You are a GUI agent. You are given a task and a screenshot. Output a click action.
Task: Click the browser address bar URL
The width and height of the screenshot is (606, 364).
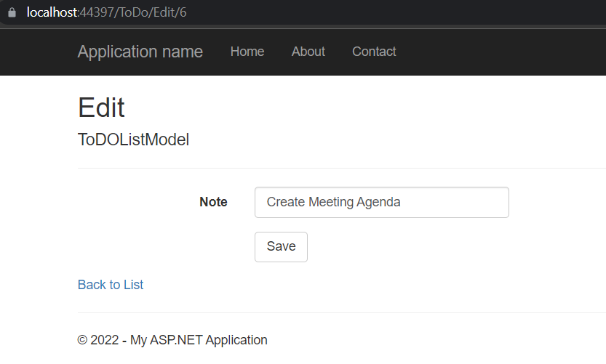[106, 12]
